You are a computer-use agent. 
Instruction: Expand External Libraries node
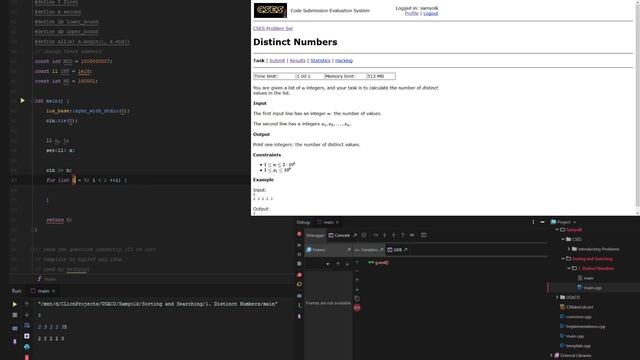(551, 356)
